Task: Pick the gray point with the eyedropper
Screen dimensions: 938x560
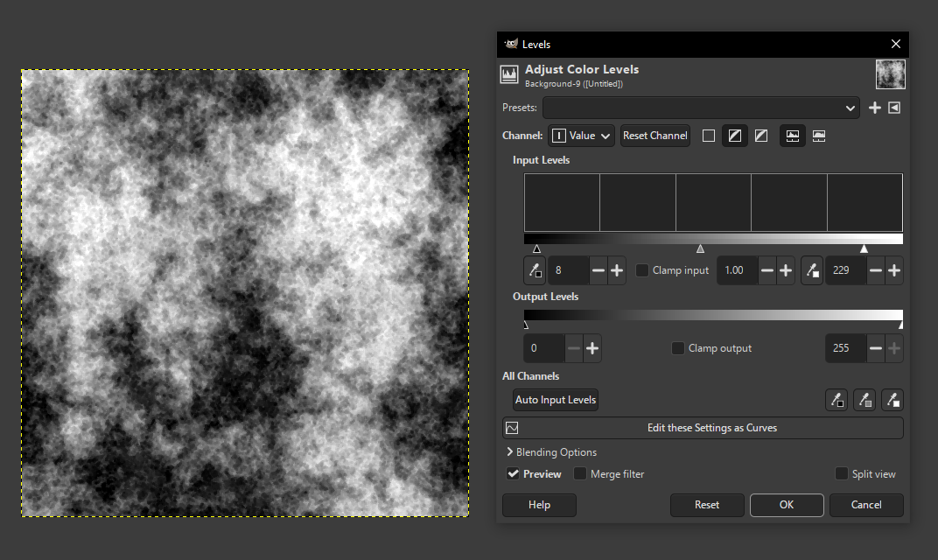Action: pos(864,400)
